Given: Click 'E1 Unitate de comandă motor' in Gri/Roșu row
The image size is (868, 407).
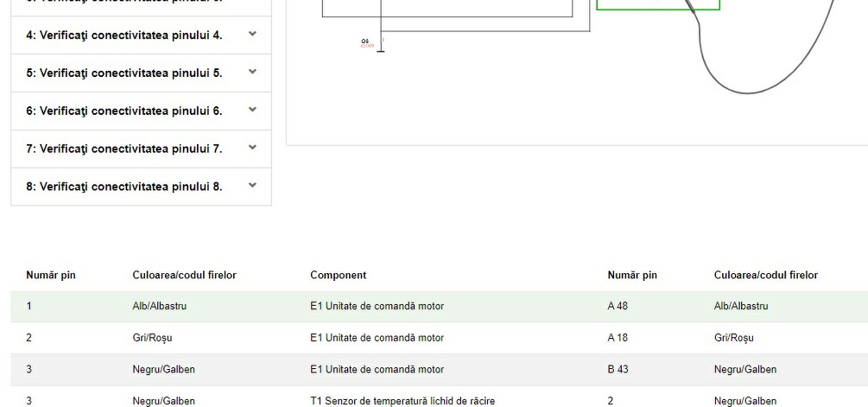Looking at the screenshot, I should 377,338.
